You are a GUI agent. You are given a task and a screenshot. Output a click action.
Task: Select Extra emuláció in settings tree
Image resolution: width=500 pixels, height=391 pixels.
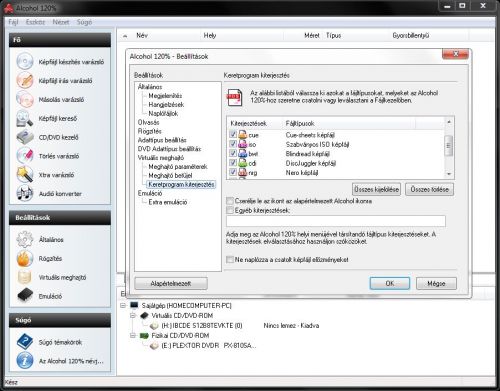click(168, 202)
